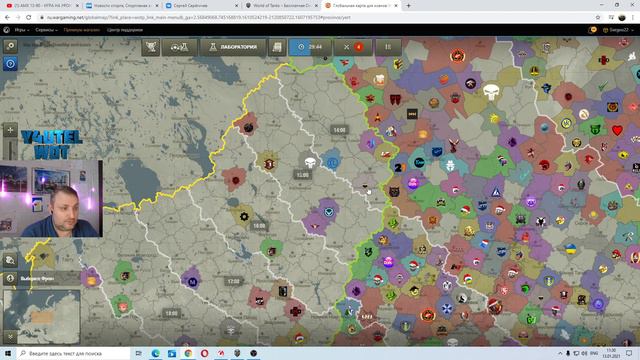Open the Выберите Фронт selector
Viewport: 640px width, 360px height.
tap(42, 278)
